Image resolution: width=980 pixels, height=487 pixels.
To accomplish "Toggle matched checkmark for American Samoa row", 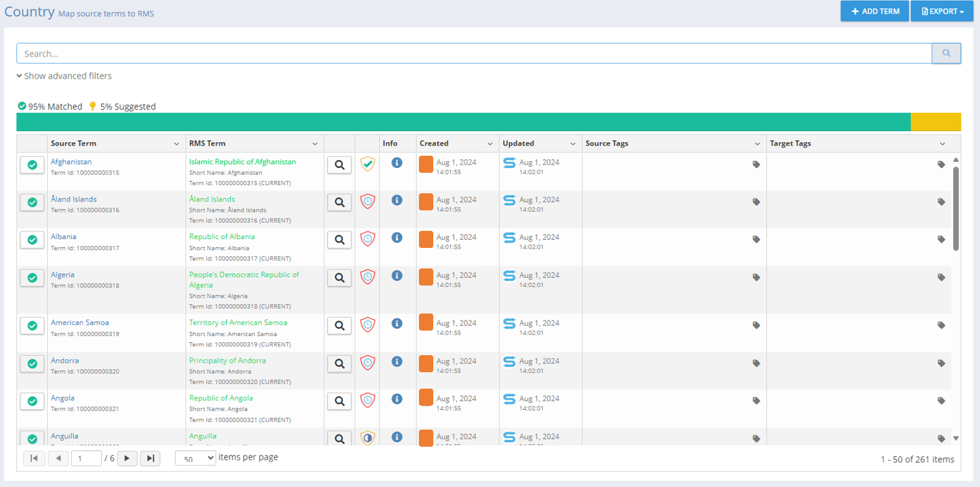I will (x=32, y=326).
